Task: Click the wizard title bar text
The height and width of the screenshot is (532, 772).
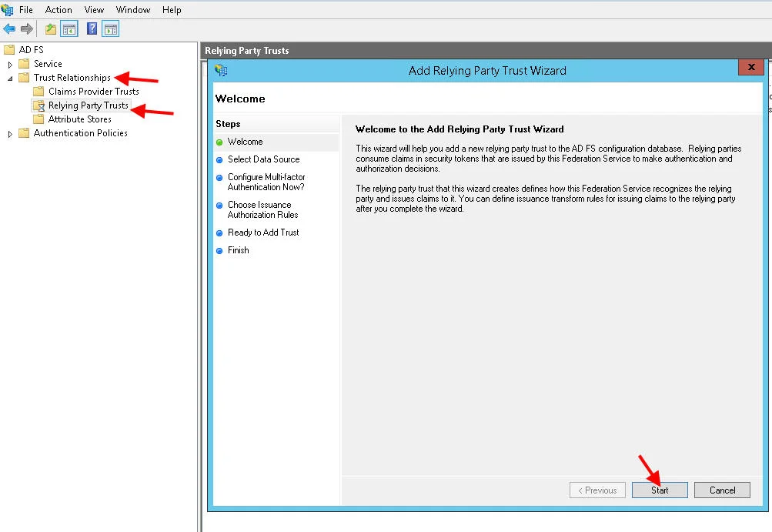Action: pyautogui.click(x=487, y=70)
